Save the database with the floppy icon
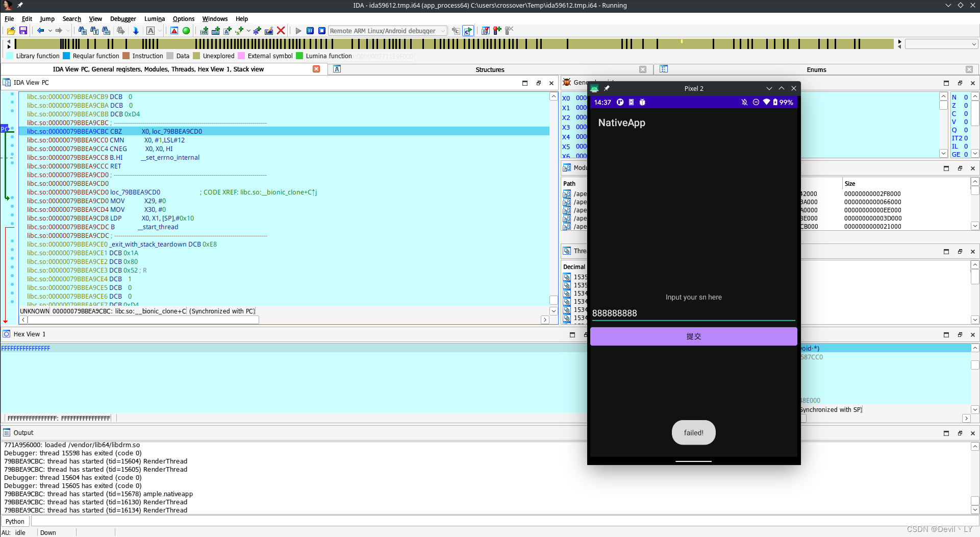Viewport: 980px width, 537px height. [23, 31]
